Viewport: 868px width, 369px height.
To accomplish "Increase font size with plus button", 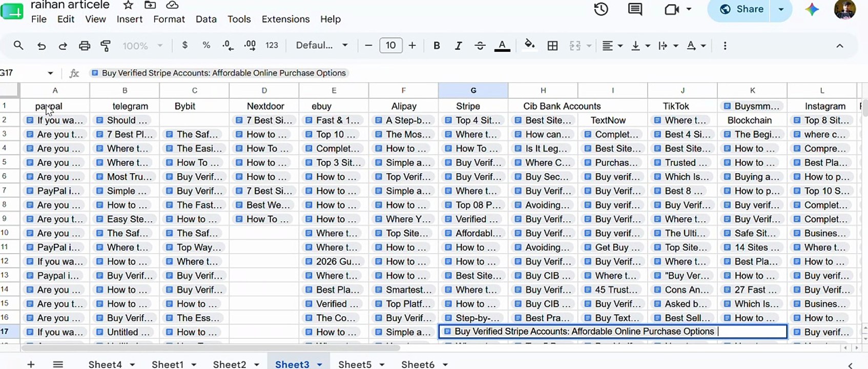I will (412, 46).
